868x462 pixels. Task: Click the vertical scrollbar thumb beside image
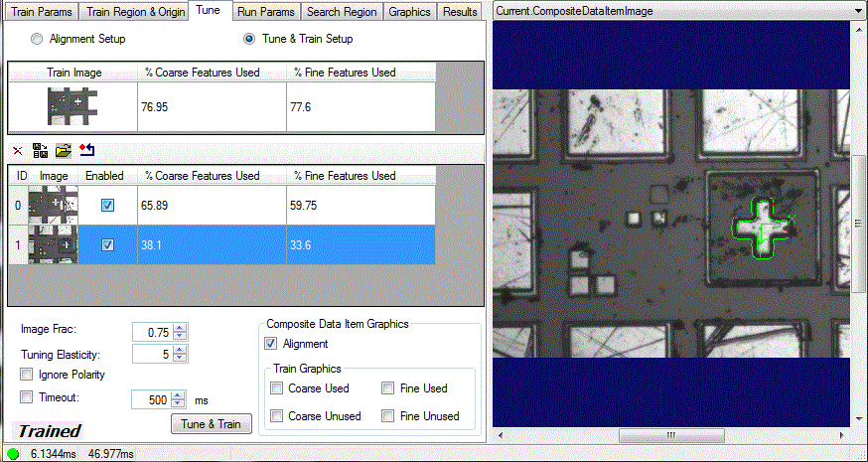pyautogui.click(x=859, y=224)
